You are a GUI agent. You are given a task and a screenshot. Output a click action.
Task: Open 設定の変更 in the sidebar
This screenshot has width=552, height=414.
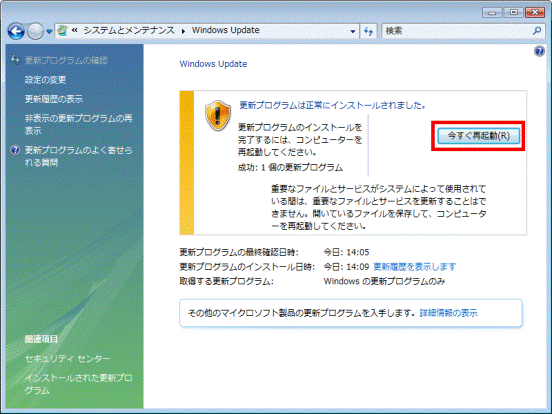point(45,80)
